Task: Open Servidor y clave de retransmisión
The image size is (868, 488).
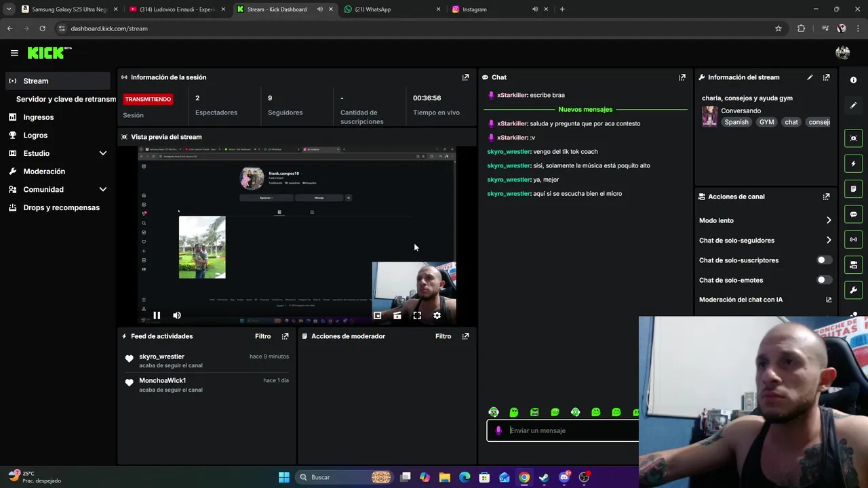Action: (66, 99)
